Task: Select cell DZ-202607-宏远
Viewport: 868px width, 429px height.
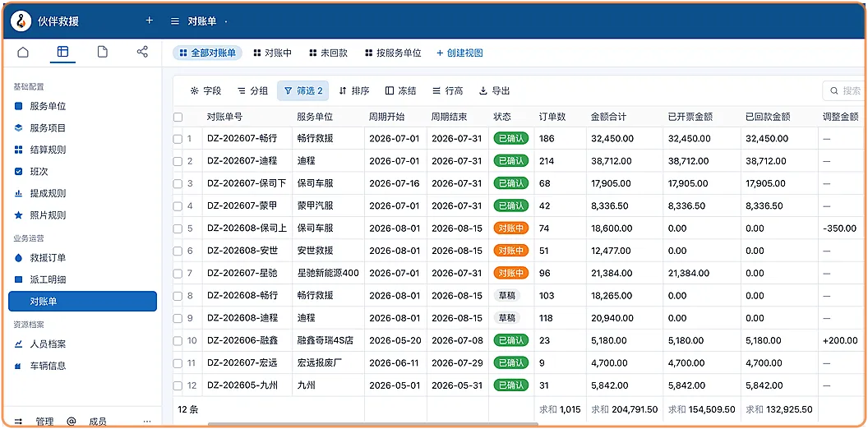Action: click(x=247, y=363)
